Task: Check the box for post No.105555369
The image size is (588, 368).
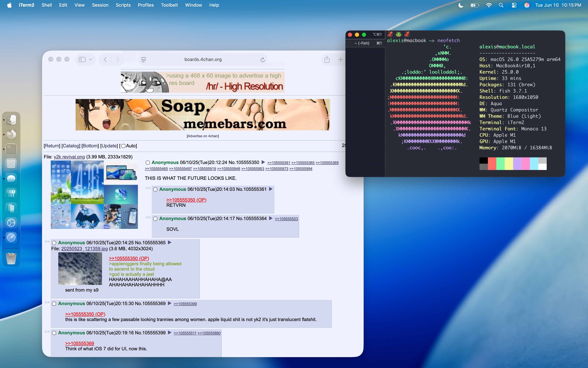Action: [x=54, y=304]
